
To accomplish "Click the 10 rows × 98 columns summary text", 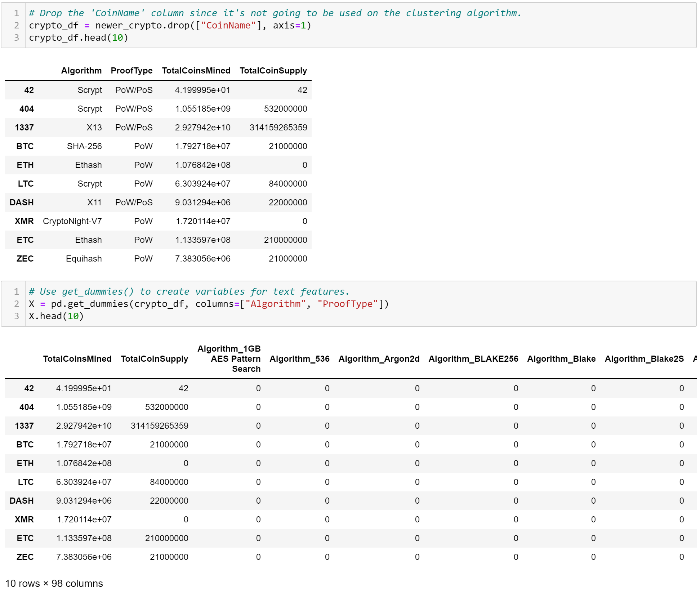I will pyautogui.click(x=54, y=583).
